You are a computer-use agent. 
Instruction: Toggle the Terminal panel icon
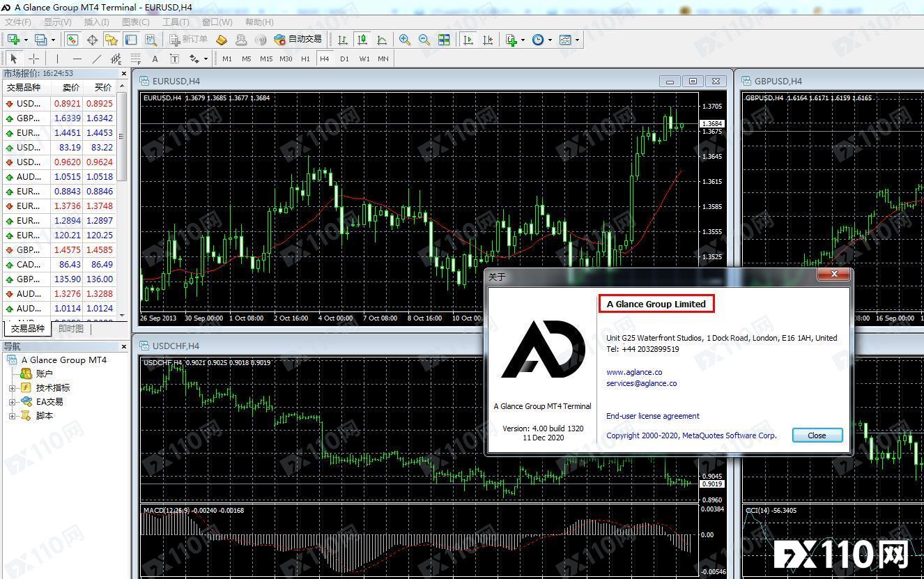[x=131, y=40]
